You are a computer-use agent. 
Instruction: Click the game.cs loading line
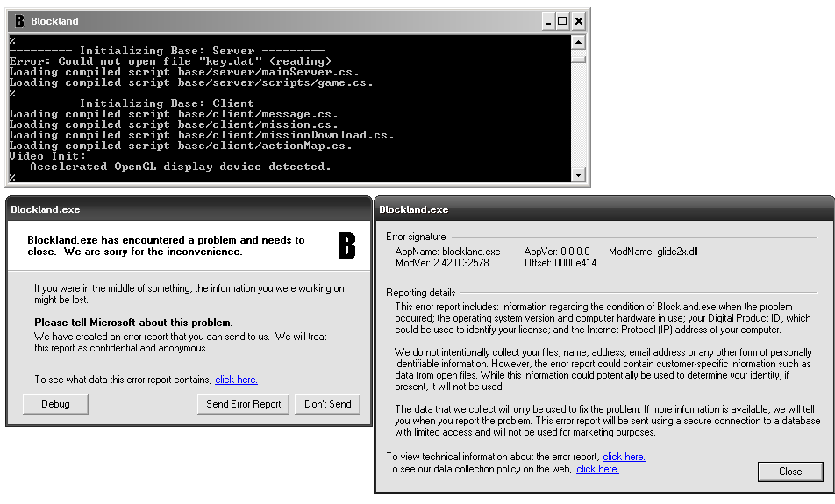click(191, 82)
